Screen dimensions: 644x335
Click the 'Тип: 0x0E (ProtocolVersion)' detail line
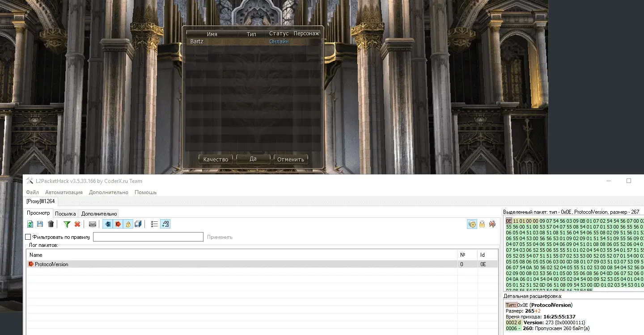pos(538,305)
